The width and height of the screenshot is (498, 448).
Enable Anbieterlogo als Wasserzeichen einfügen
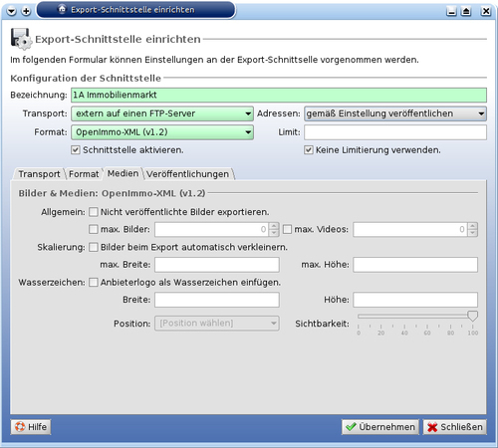point(94,282)
